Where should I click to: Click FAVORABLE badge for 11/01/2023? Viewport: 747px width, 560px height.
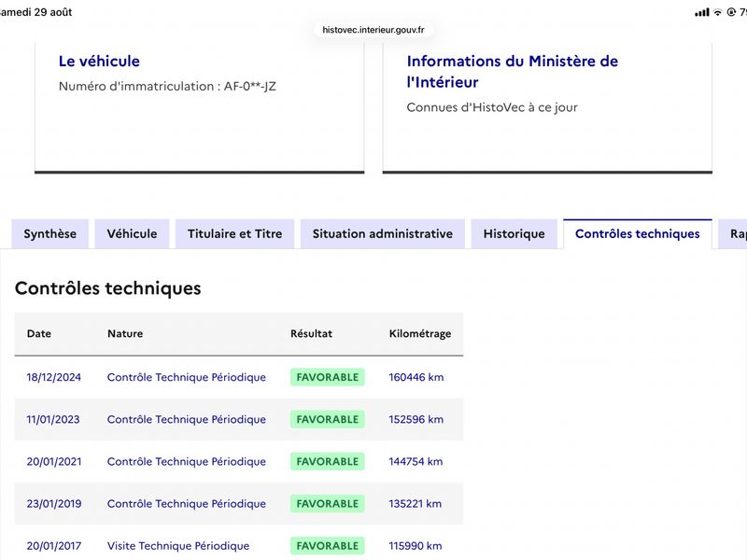(x=328, y=419)
